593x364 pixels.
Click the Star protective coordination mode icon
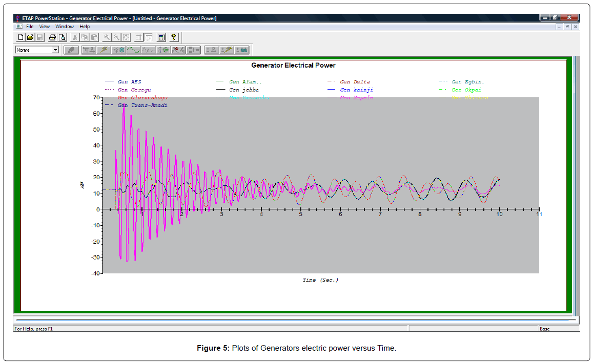[x=163, y=50]
